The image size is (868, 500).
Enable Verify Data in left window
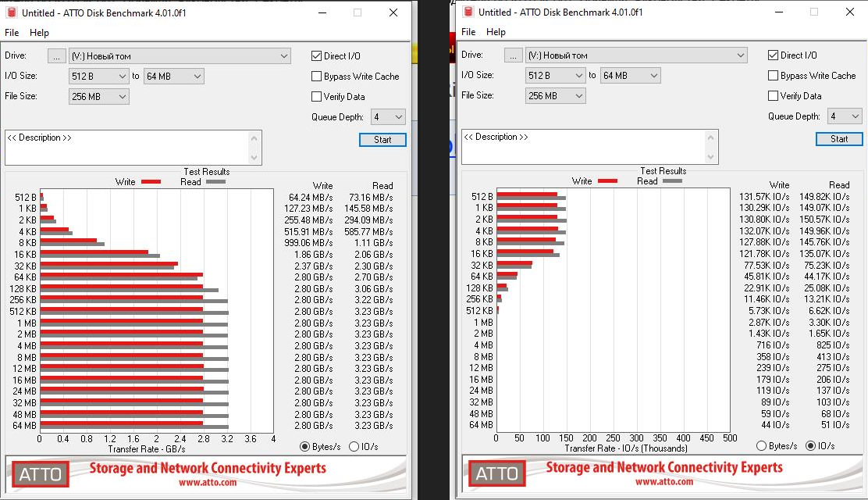(x=317, y=96)
